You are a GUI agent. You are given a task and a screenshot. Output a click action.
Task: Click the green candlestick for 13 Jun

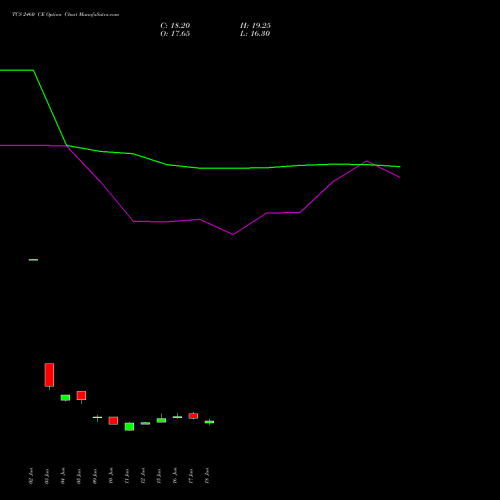(x=161, y=420)
